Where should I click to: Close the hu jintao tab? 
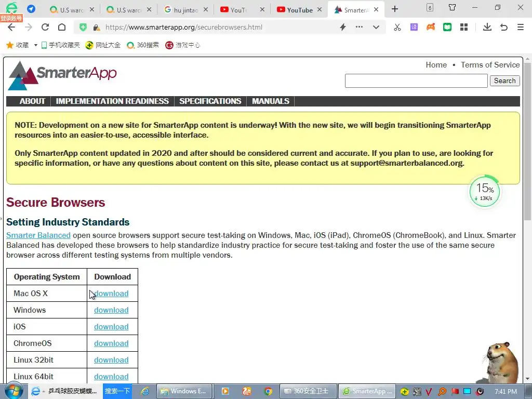(206, 10)
